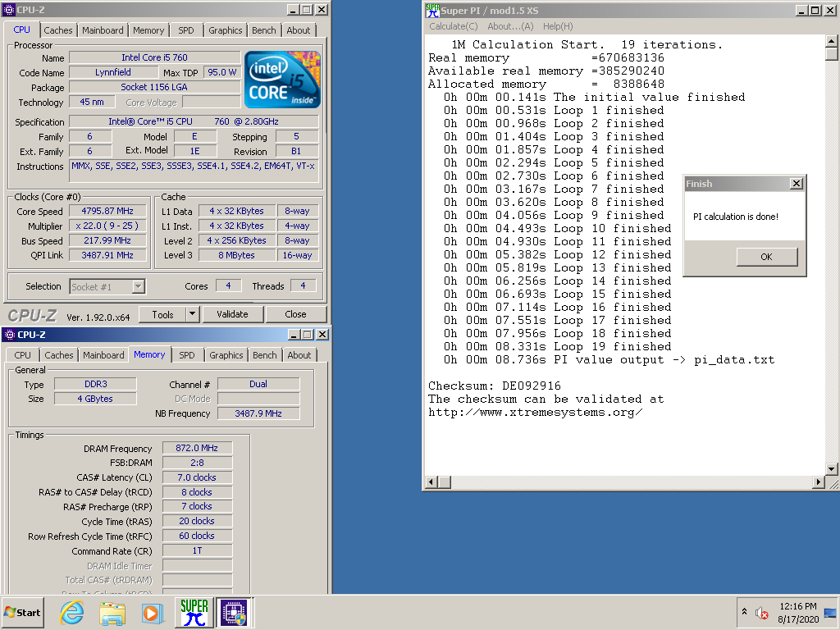The height and width of the screenshot is (630, 840).
Task: Switch to CPU-Z taskbar button
Action: [234, 612]
